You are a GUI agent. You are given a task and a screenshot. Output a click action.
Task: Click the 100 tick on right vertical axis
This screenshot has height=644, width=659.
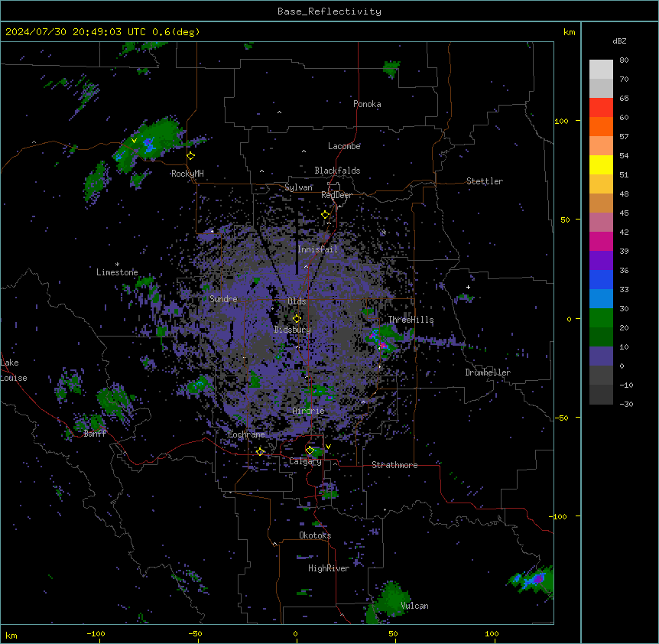coord(561,121)
